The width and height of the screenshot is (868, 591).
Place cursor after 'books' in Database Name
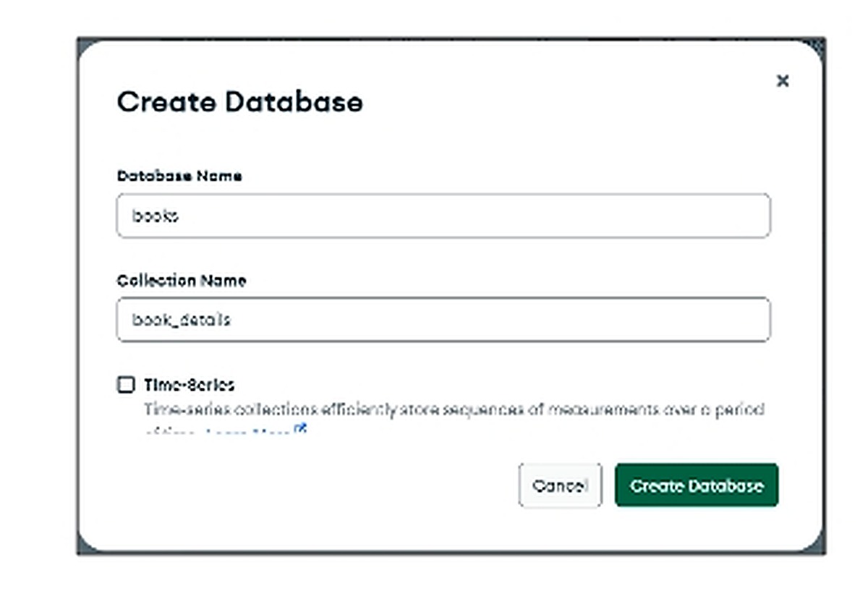179,216
